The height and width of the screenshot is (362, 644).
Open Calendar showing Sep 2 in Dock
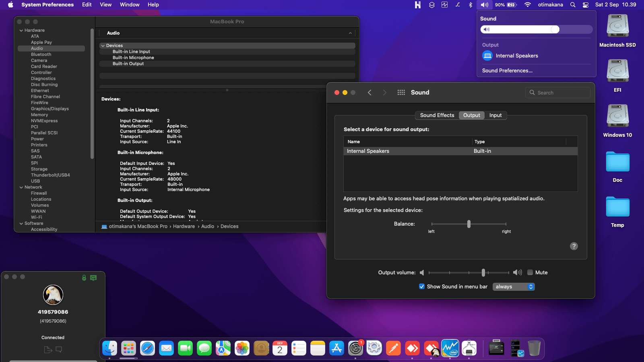coord(280,348)
